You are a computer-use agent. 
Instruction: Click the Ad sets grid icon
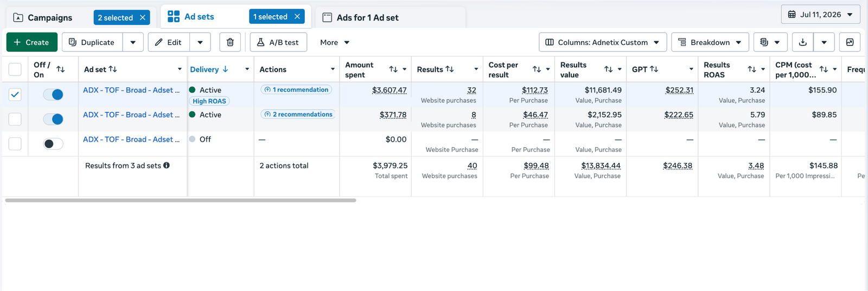[174, 16]
